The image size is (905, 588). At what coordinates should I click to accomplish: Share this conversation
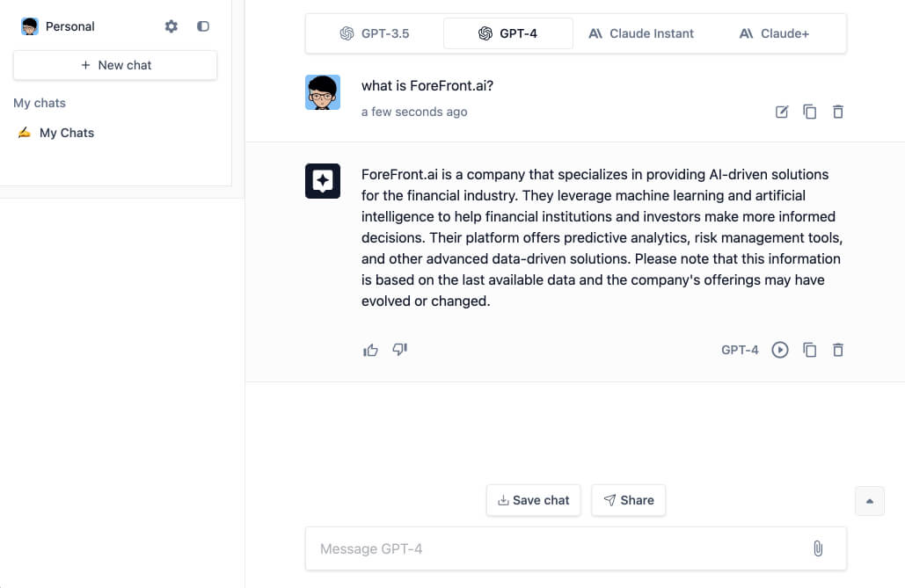click(x=629, y=500)
